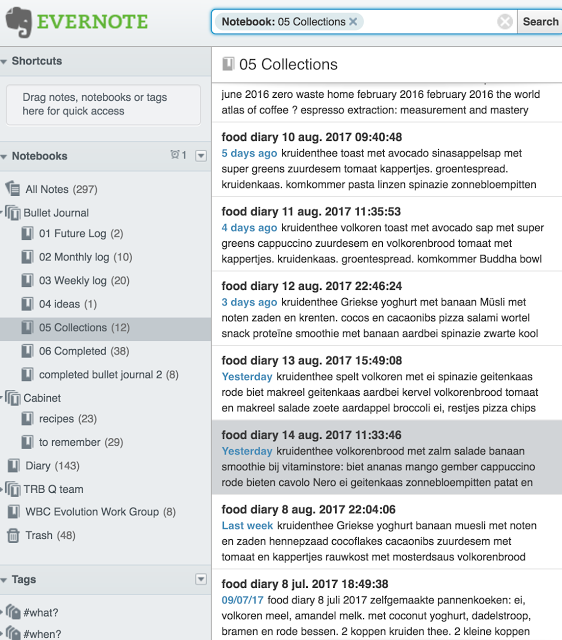Open 04 ideas (1) notebook label
This screenshot has width=562, height=640.
pos(68,304)
